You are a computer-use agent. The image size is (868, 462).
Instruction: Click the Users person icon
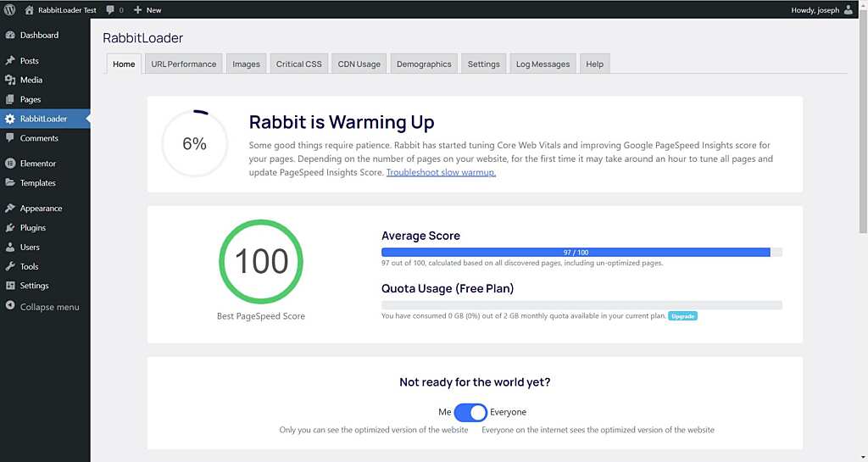(x=10, y=247)
